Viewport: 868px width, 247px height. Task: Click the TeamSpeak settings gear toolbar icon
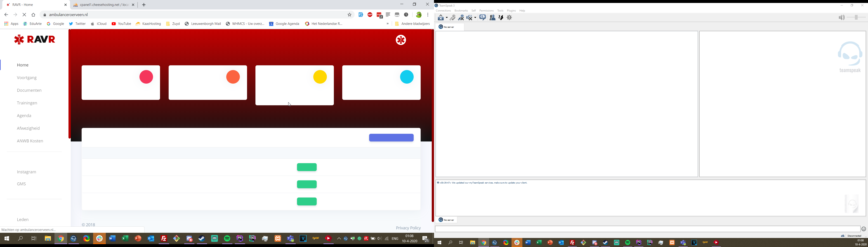tap(509, 18)
